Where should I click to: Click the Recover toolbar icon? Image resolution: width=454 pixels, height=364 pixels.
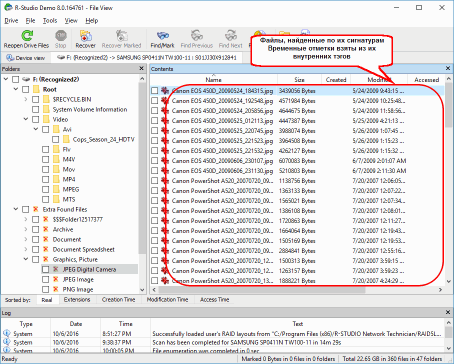pyautogui.click(x=86, y=36)
